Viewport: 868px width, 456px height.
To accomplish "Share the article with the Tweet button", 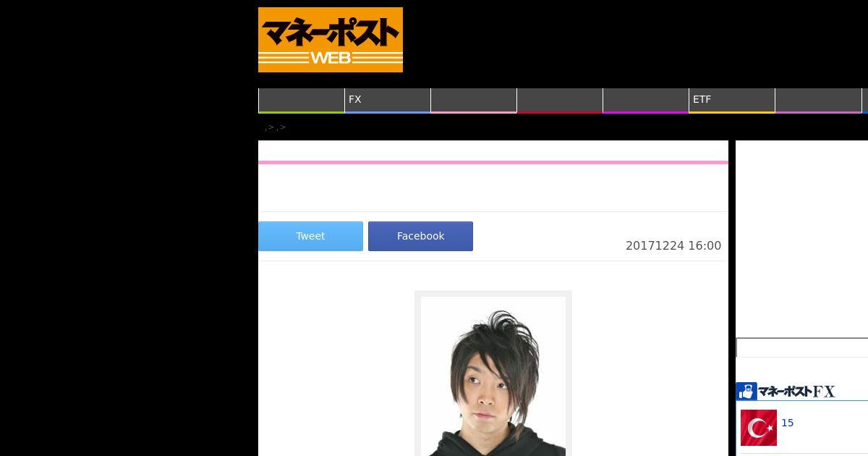I will pos(310,236).
